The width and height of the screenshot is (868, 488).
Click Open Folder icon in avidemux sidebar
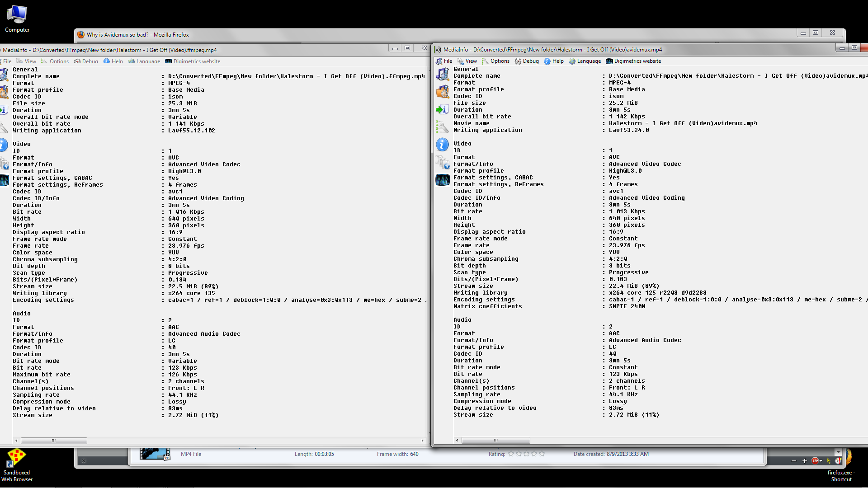point(443,92)
